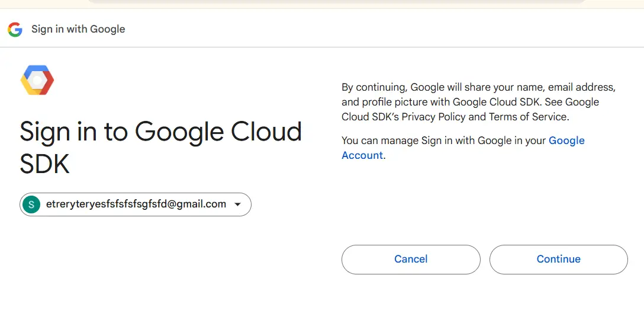Click the Google G logo in header
644x326 pixels.
(x=15, y=29)
